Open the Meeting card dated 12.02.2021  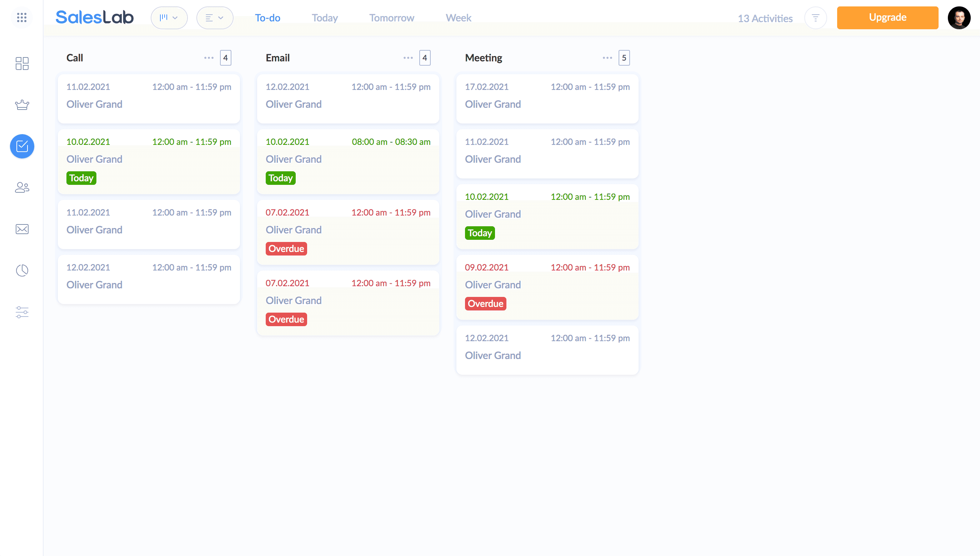click(x=547, y=350)
